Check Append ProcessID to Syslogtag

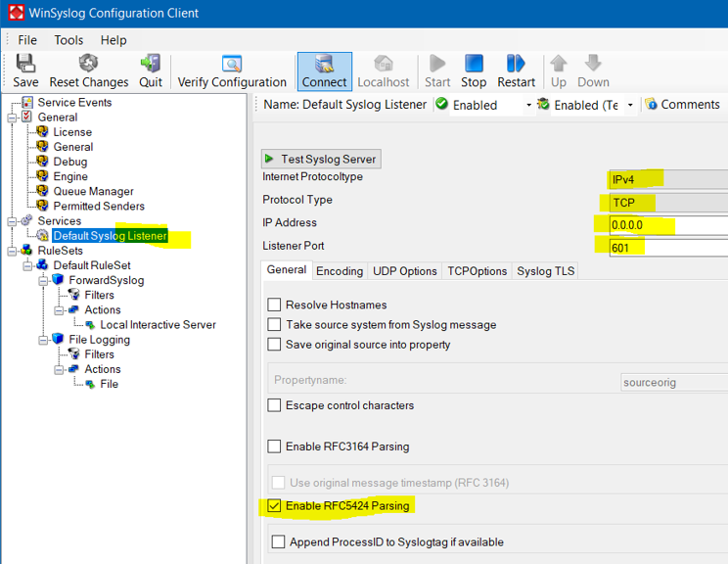278,541
